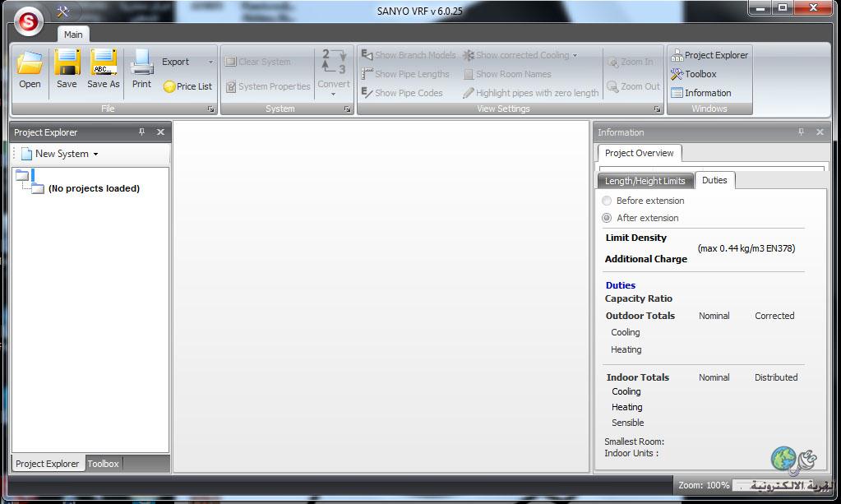This screenshot has width=841, height=504.
Task: Open the File group dialog launcher
Action: [210, 109]
